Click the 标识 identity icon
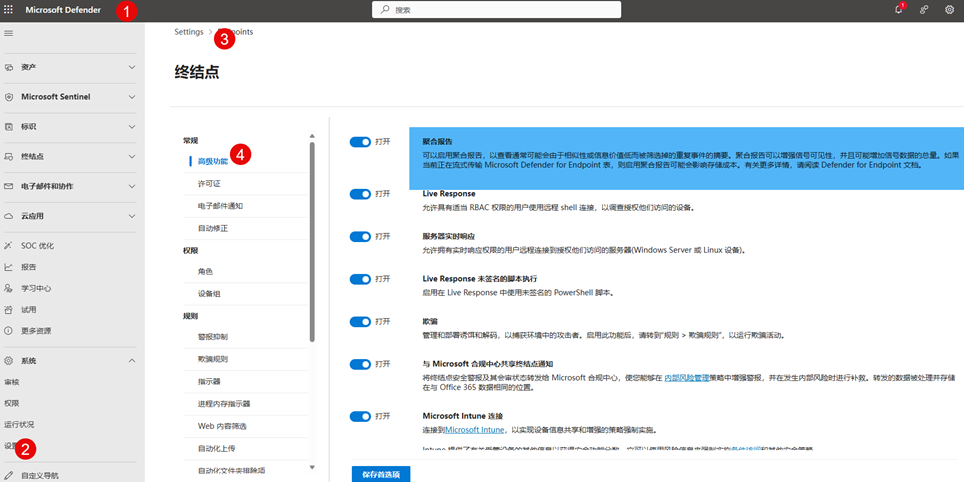The width and height of the screenshot is (964, 482). 9,127
